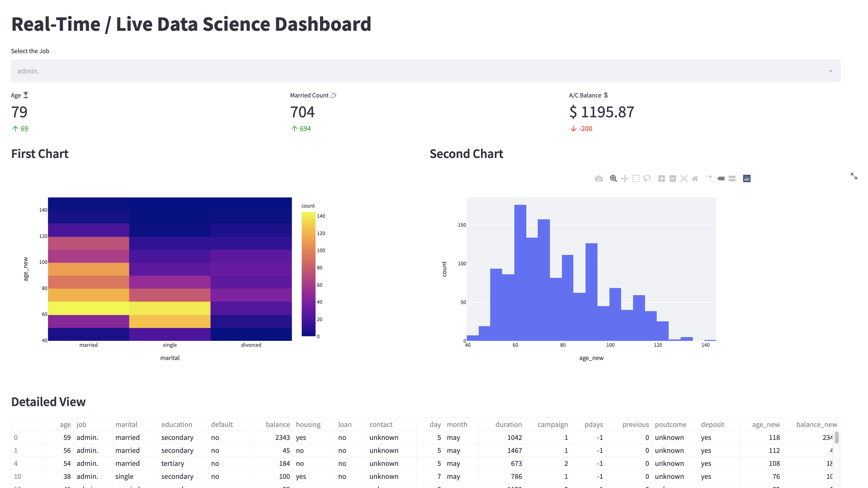Viewport: 868px width, 488px height.
Task: Activate the Pan tool
Action: click(x=624, y=178)
